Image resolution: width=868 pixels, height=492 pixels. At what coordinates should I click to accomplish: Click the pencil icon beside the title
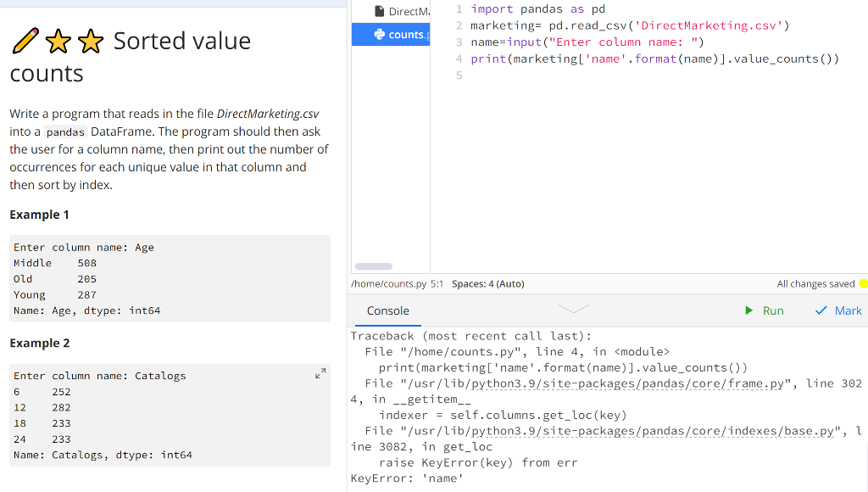[x=25, y=41]
